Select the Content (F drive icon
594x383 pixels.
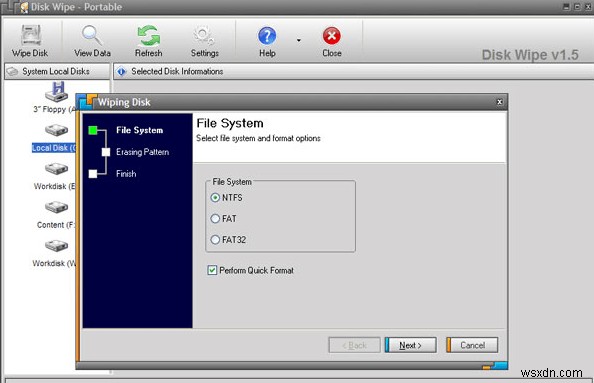coord(56,207)
